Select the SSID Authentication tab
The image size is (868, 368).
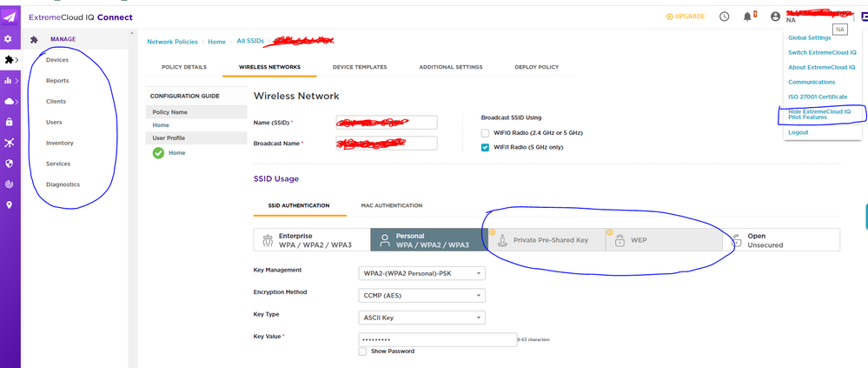(x=299, y=205)
